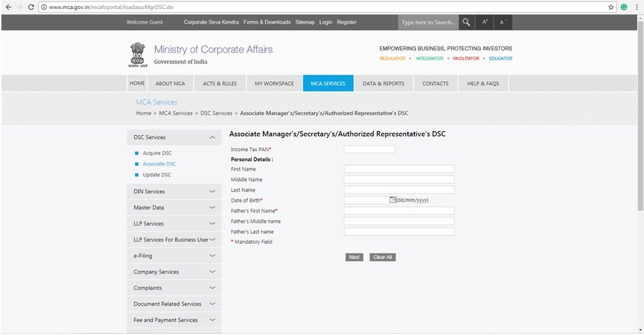Go to Acquire DSC page
644x335 pixels.
pos(157,153)
